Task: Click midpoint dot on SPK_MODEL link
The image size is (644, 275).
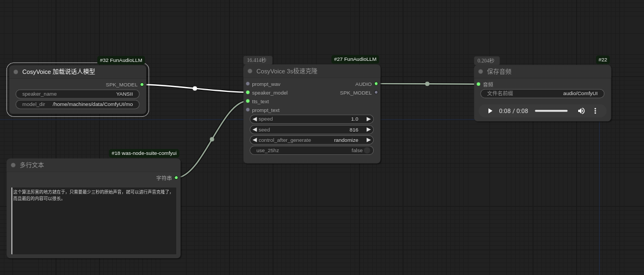Action: coord(195,89)
